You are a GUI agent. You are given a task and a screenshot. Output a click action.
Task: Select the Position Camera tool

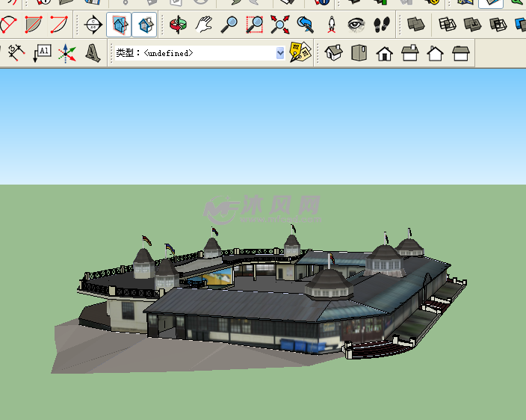click(332, 25)
